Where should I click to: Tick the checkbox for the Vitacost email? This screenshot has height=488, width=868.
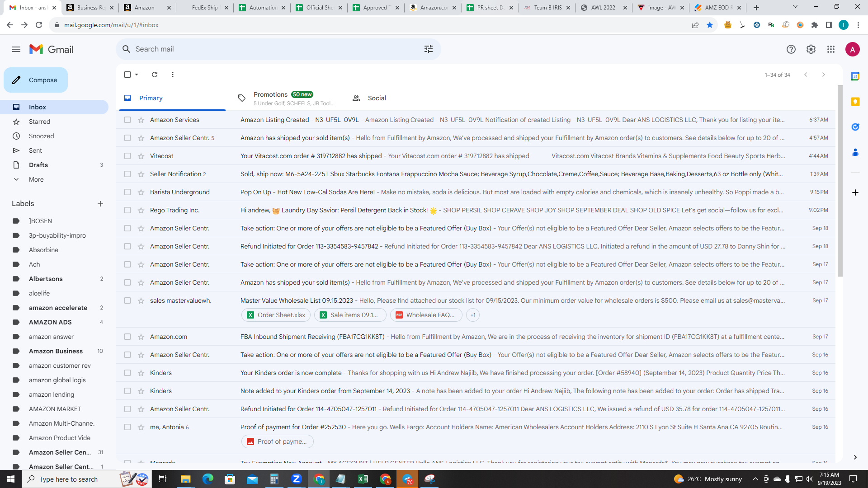point(127,156)
